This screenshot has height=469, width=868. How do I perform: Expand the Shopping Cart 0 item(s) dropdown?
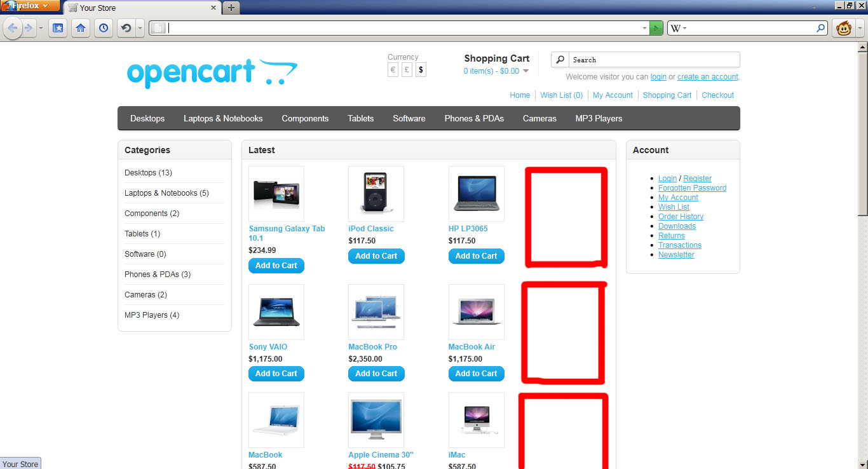coord(496,71)
